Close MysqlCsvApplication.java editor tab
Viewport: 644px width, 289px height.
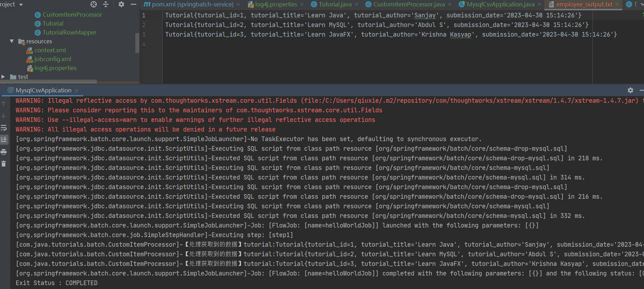539,4
